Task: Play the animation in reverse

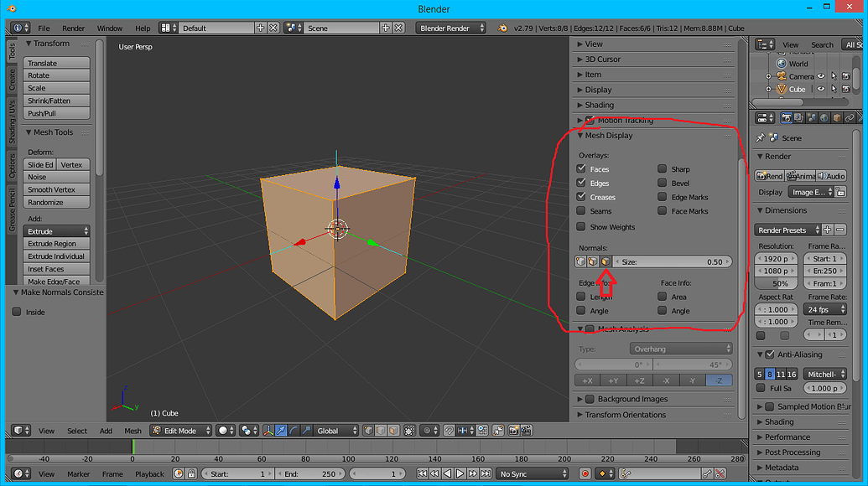Action: (x=447, y=473)
